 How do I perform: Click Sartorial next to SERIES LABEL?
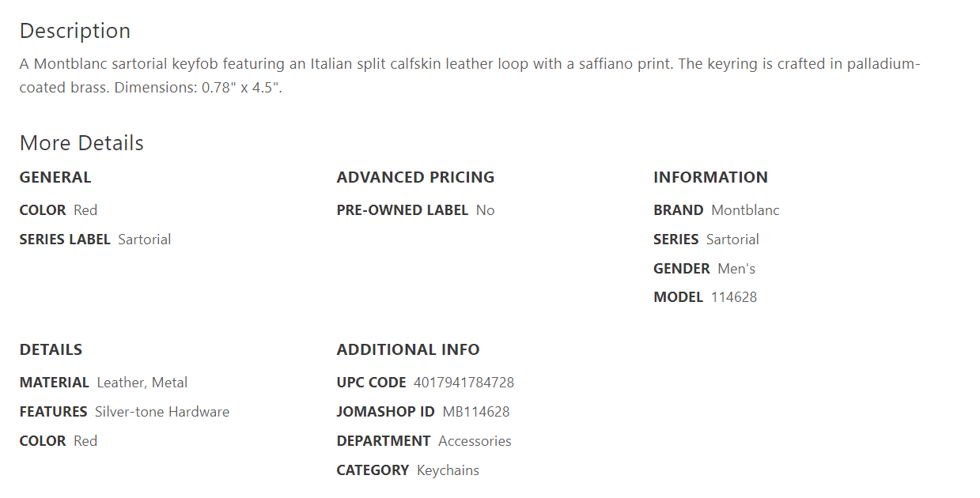click(144, 240)
